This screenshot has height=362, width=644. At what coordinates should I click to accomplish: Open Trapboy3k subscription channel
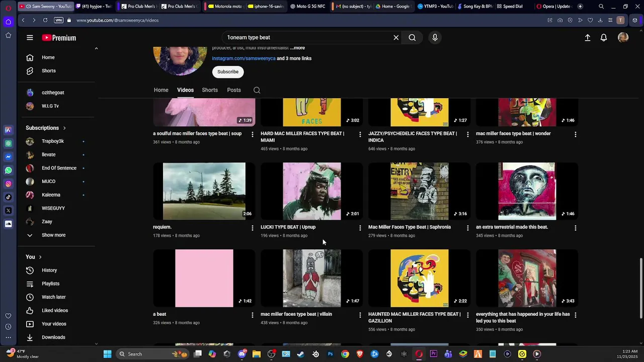click(x=53, y=141)
